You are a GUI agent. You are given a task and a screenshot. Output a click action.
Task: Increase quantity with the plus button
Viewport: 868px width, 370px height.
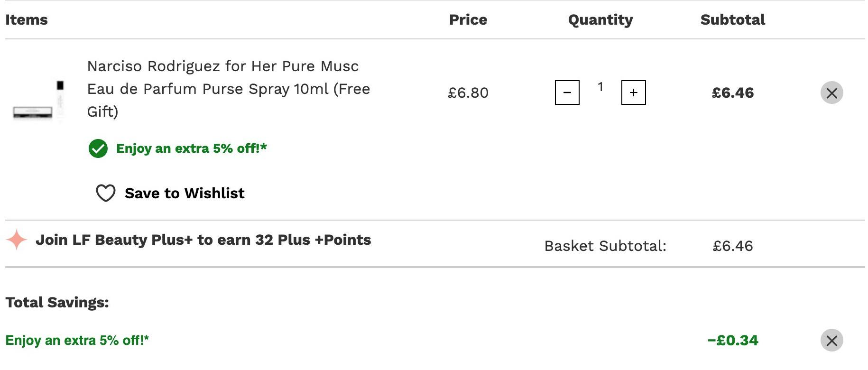point(633,92)
